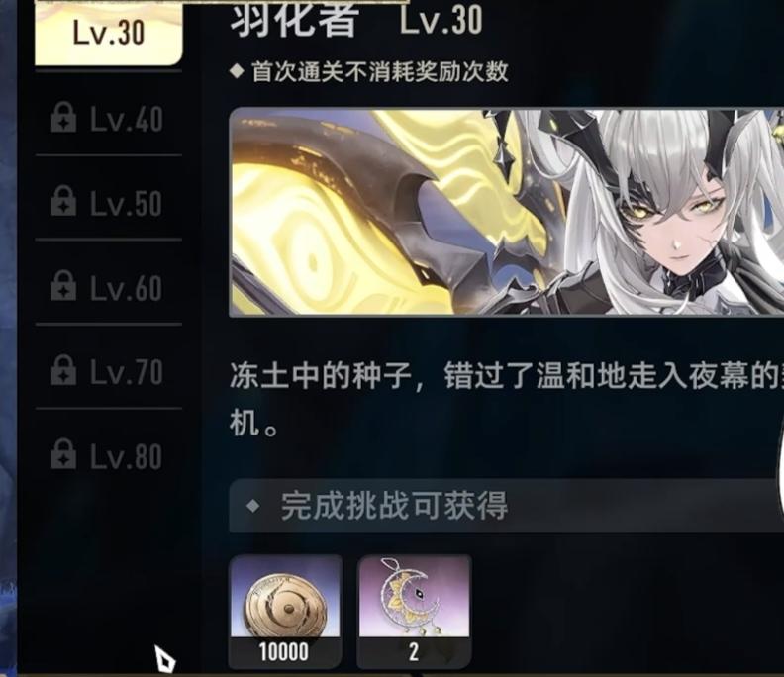
Task: Tap the lock icon beside Lv.60
Action: (x=63, y=286)
